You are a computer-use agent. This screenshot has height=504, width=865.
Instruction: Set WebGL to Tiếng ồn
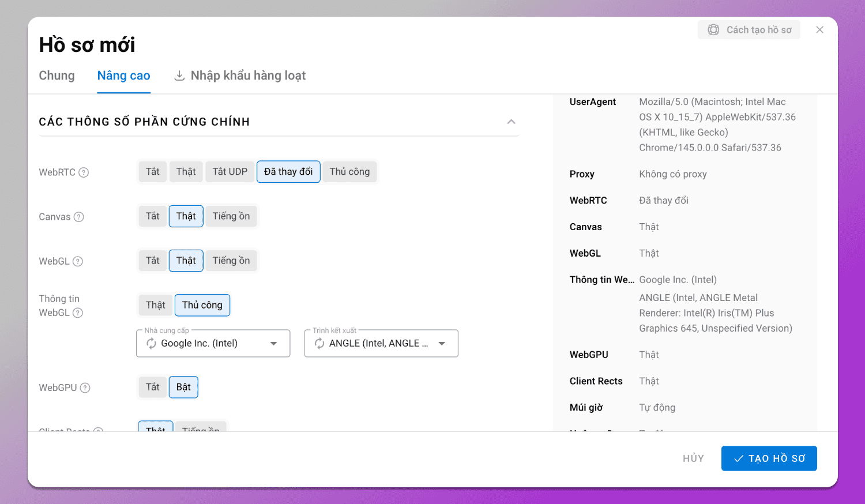(x=231, y=261)
